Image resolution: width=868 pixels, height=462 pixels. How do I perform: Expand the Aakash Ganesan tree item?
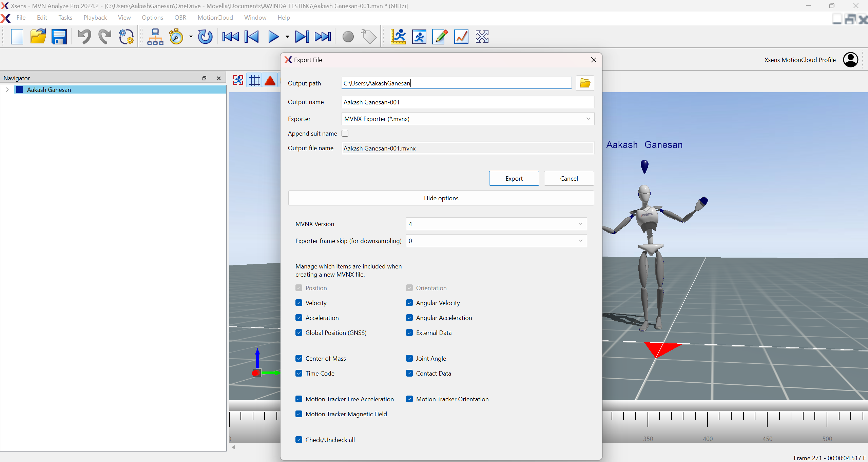(7, 89)
